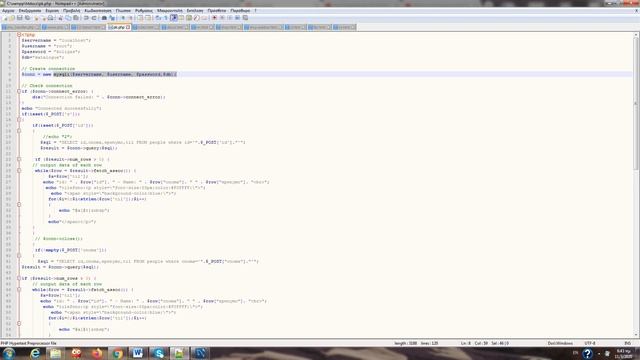
Task: Open the Γλώσσα menu
Action: tap(123, 11)
